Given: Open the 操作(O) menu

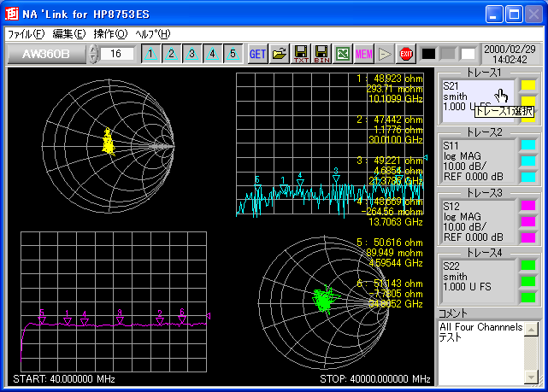Looking at the screenshot, I should pyautogui.click(x=111, y=34).
